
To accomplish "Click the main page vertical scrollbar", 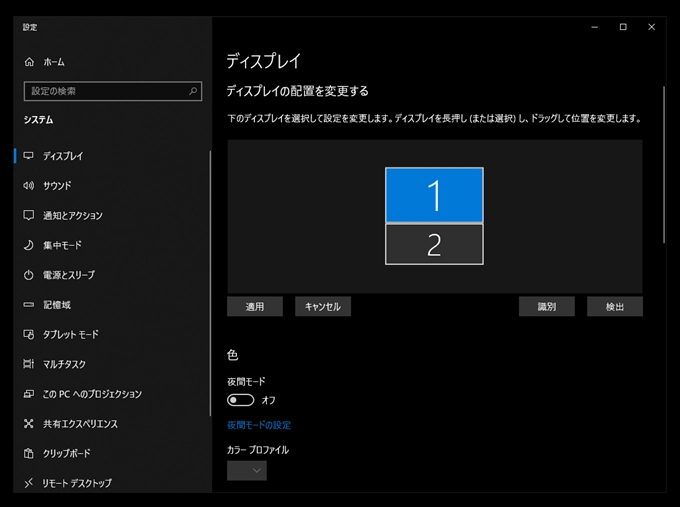I will click(x=664, y=165).
